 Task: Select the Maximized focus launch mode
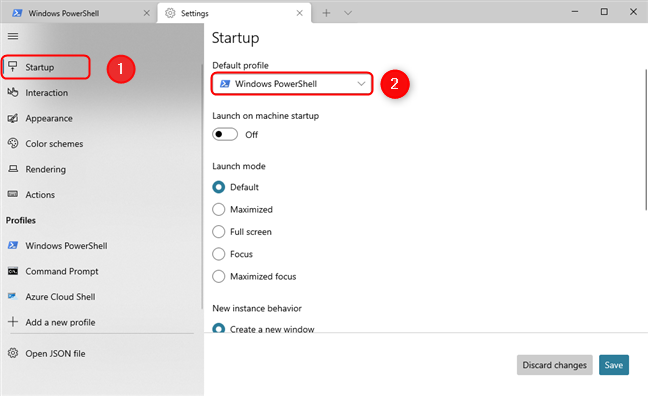click(x=219, y=276)
